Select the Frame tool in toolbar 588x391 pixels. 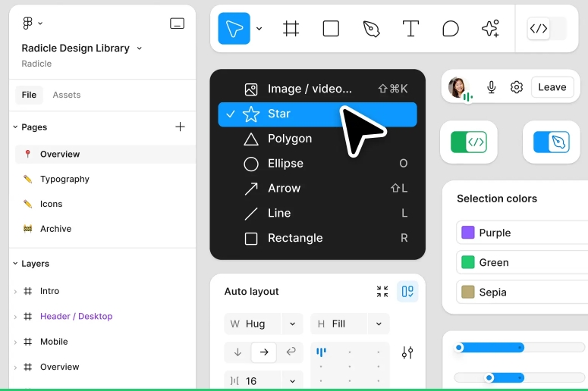click(x=291, y=29)
